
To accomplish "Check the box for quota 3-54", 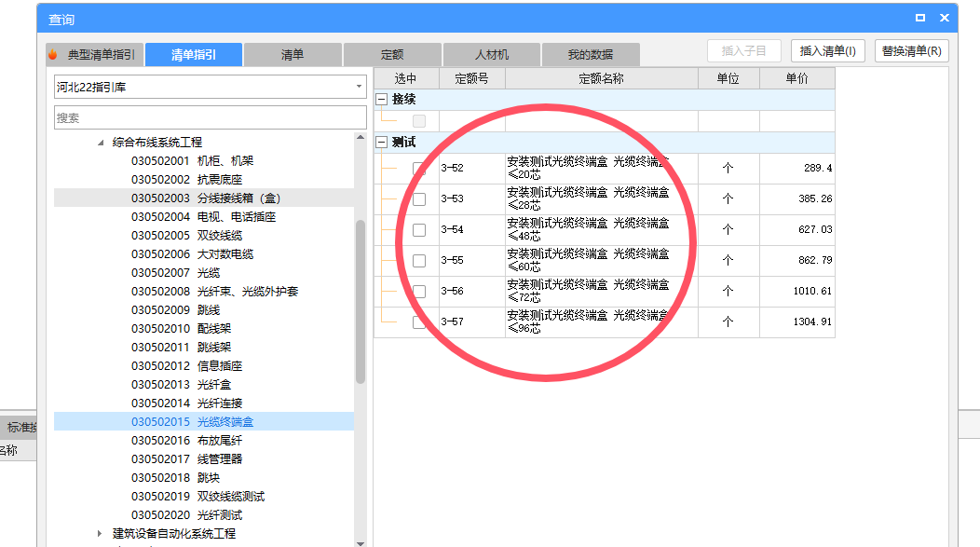I will pos(419,229).
